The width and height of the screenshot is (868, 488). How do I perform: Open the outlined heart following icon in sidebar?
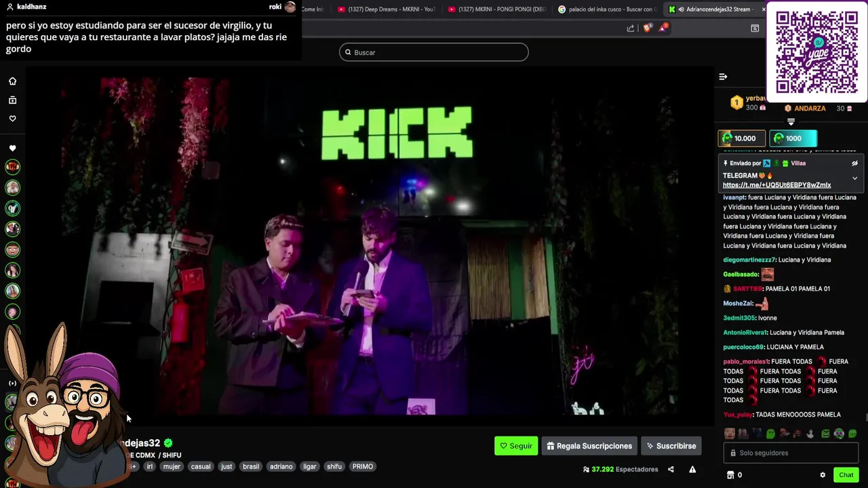click(x=12, y=119)
